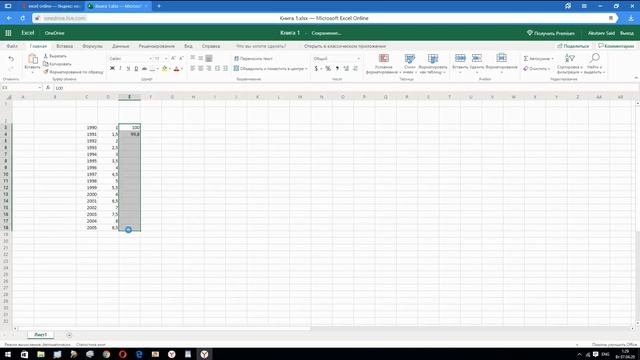Open borders dropdown arrow
640x360 pixels.
tap(158, 69)
